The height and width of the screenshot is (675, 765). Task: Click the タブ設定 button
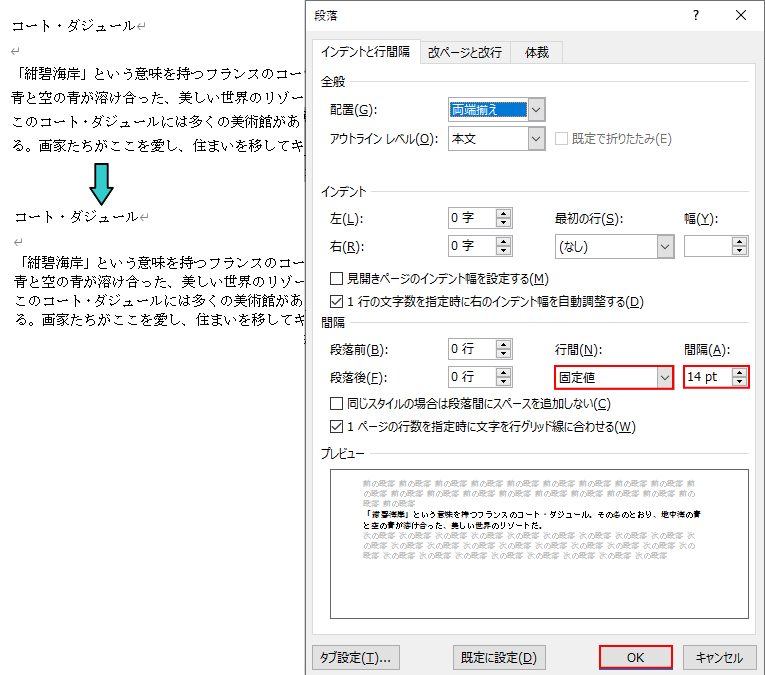click(x=356, y=657)
